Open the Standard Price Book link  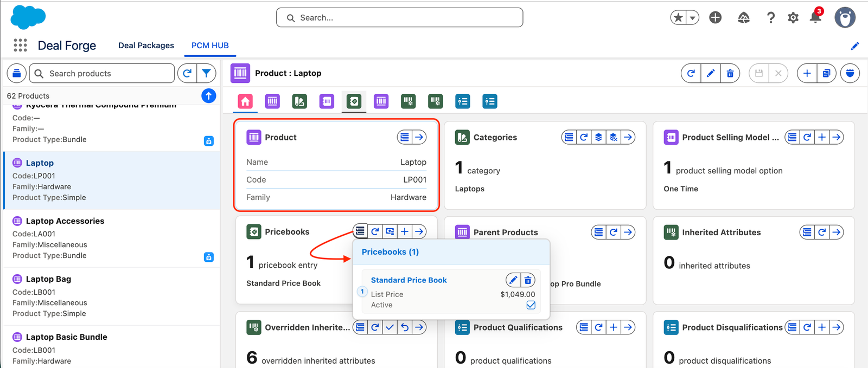tap(409, 280)
